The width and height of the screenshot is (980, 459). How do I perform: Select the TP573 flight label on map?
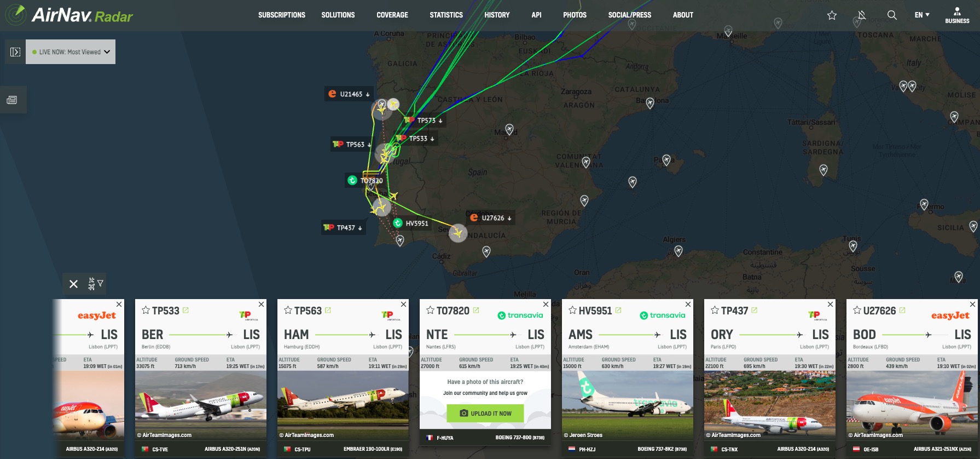pos(424,121)
